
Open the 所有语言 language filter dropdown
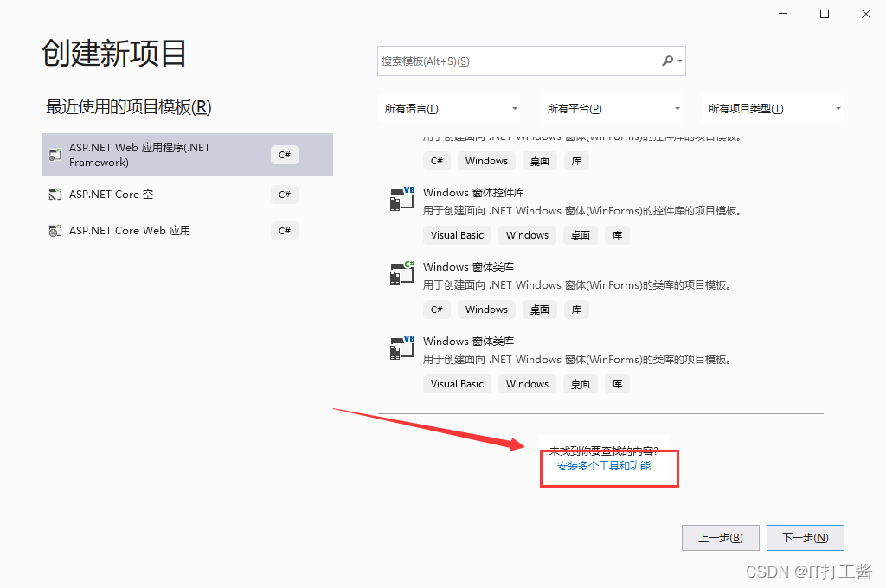[449, 108]
